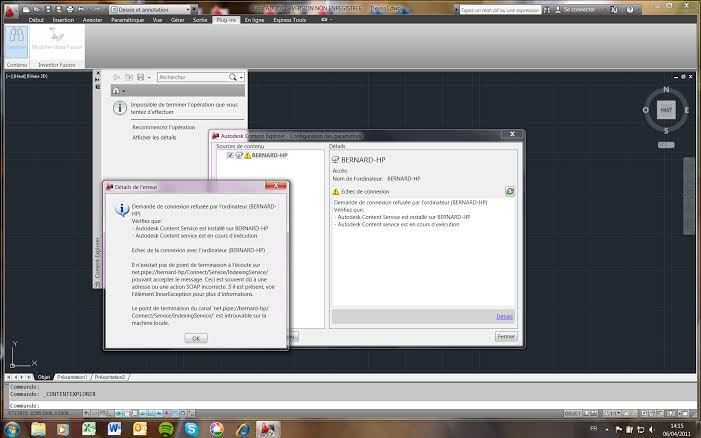Click the Windows Start button
Image resolution: width=701 pixels, height=438 pixels.
tap(12, 430)
